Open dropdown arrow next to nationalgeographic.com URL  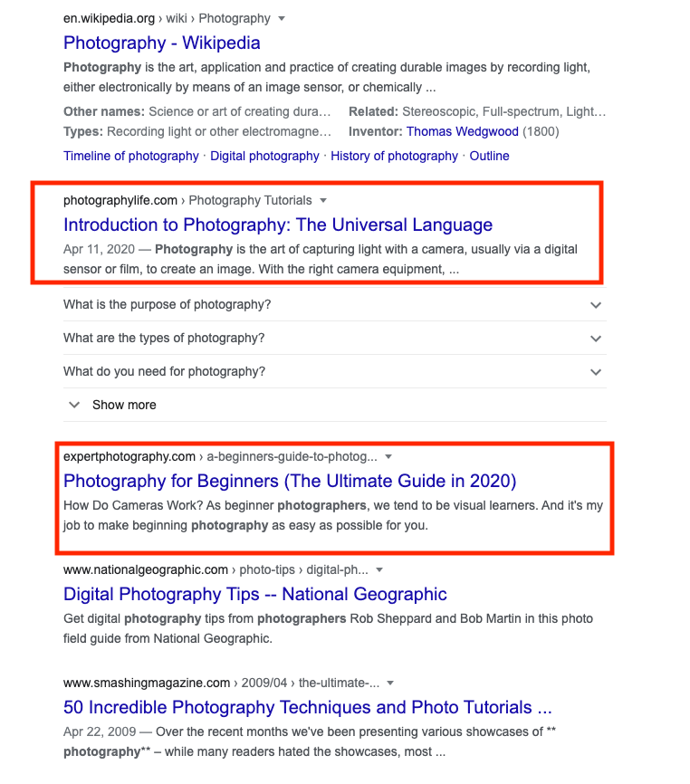(x=379, y=570)
